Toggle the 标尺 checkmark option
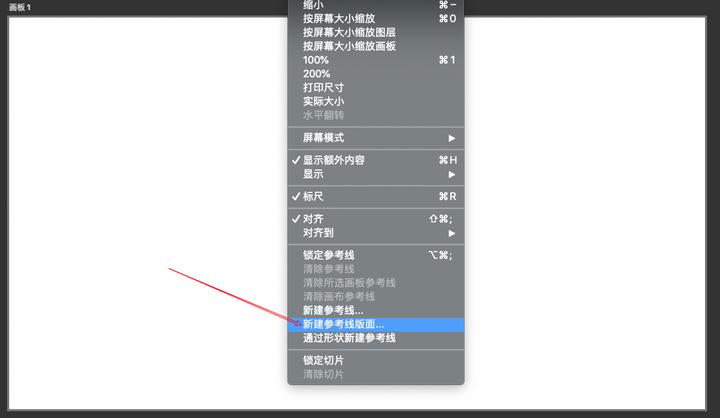The width and height of the screenshot is (720, 418). (376, 197)
